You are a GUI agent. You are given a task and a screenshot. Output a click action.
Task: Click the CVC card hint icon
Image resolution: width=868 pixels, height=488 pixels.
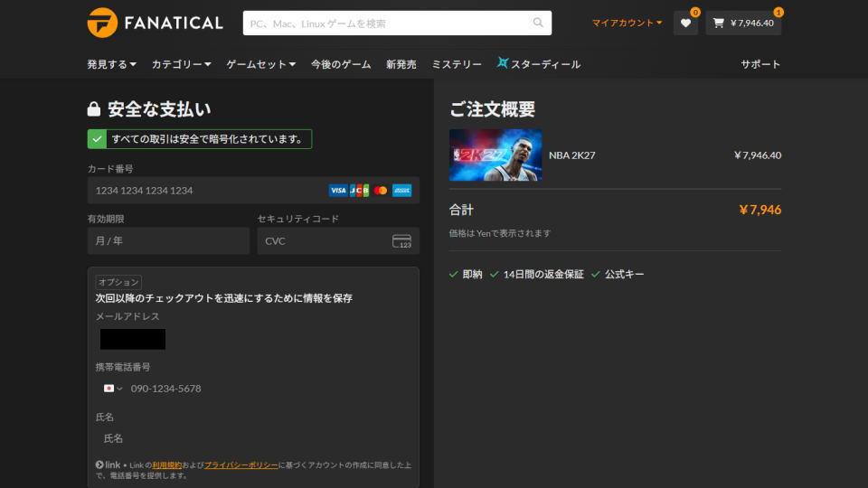pos(401,241)
